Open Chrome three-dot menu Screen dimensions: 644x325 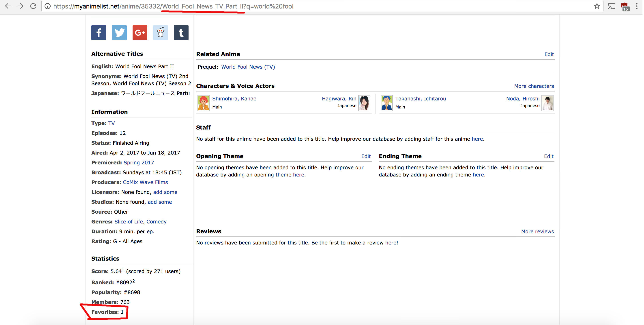point(637,6)
